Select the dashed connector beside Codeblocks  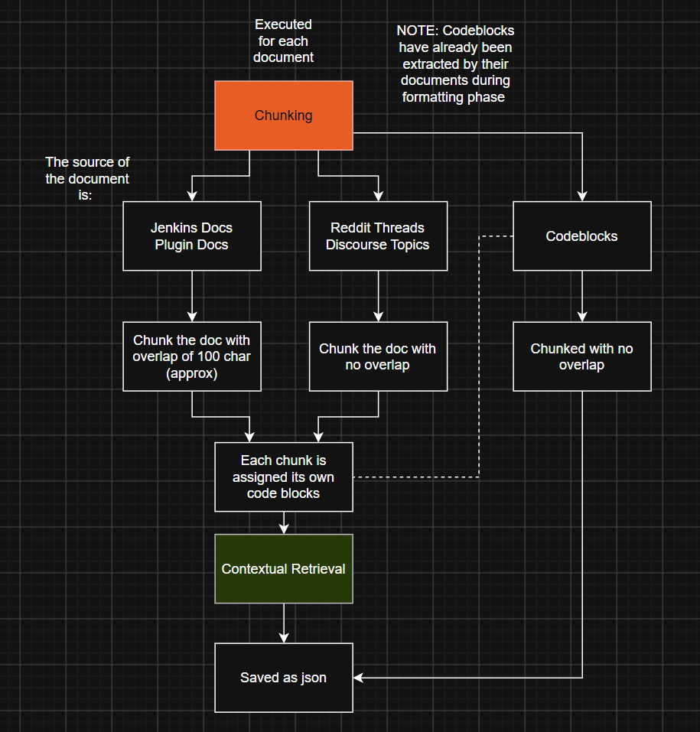pos(479,356)
